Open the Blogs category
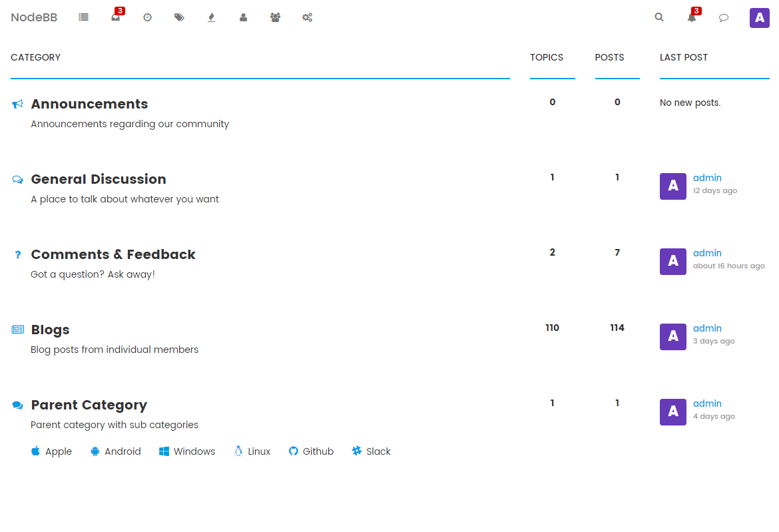 (x=50, y=330)
